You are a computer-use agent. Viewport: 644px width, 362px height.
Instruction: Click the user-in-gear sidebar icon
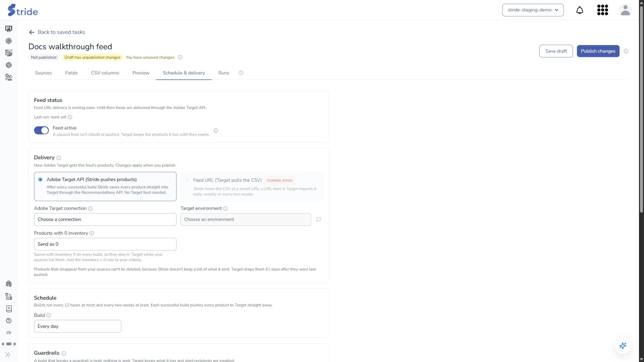[9, 65]
